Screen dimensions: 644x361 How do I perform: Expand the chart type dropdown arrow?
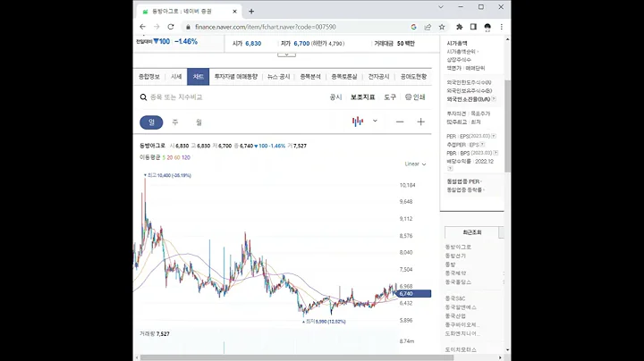[375, 121]
